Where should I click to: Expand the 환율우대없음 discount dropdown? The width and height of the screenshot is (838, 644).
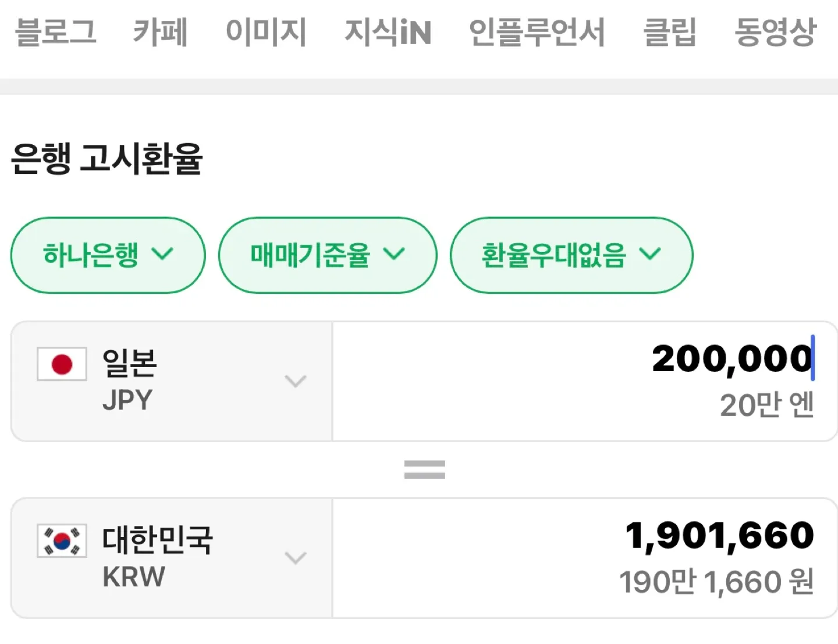pyautogui.click(x=571, y=255)
